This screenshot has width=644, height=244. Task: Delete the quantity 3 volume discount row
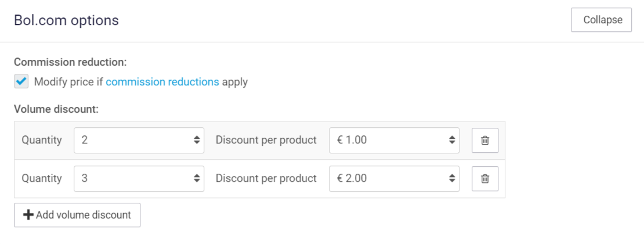[x=485, y=179]
